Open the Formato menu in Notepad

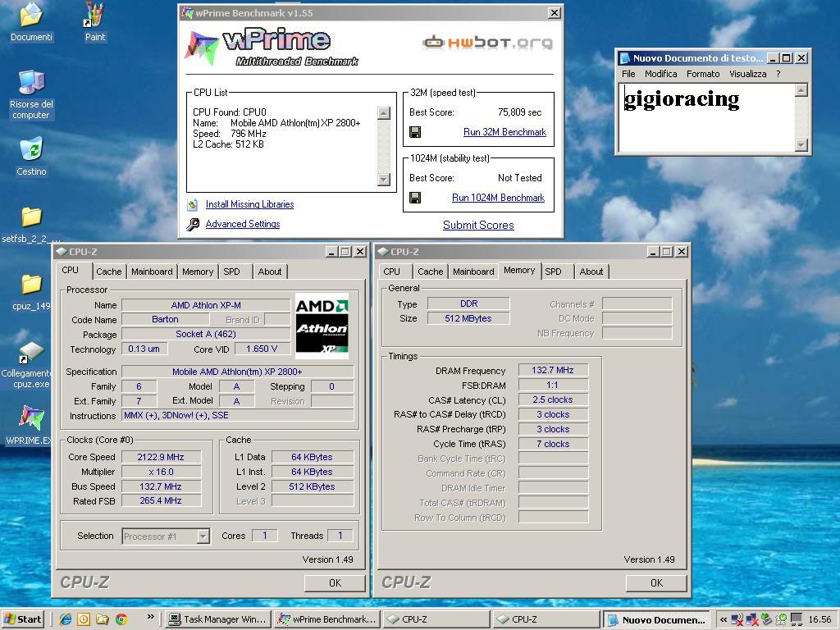[703, 74]
